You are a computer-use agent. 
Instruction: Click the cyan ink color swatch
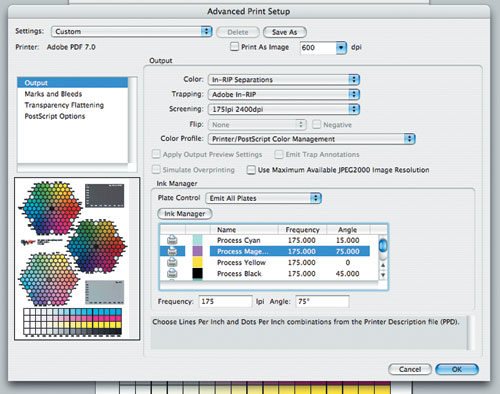coord(197,240)
